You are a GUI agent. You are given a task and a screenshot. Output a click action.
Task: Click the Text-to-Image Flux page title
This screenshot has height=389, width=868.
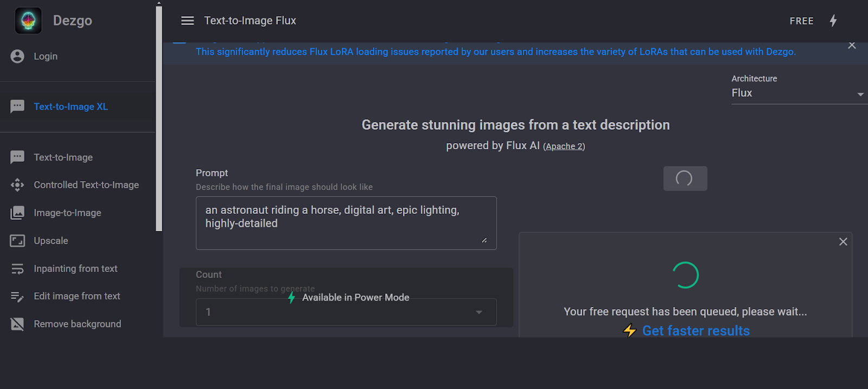tap(250, 21)
